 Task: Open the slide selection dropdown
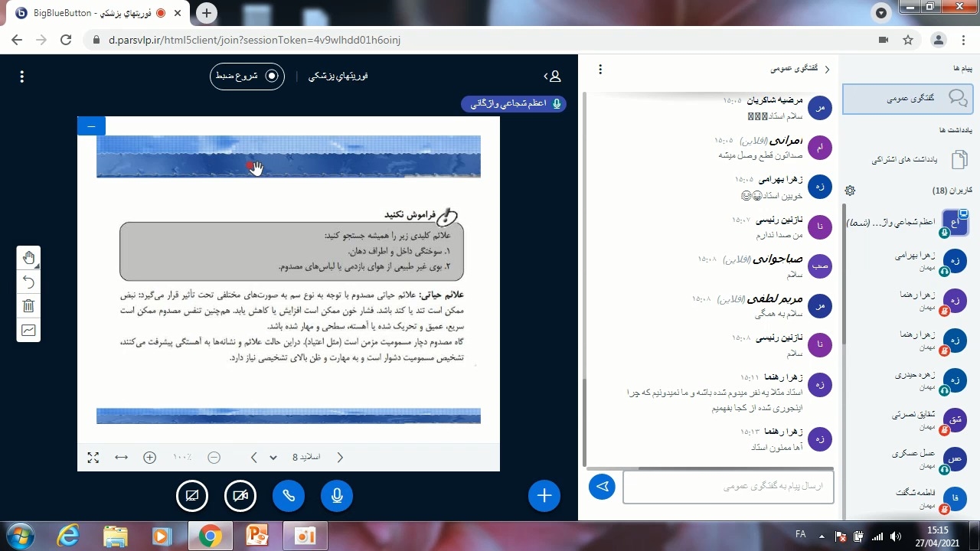coord(273,458)
